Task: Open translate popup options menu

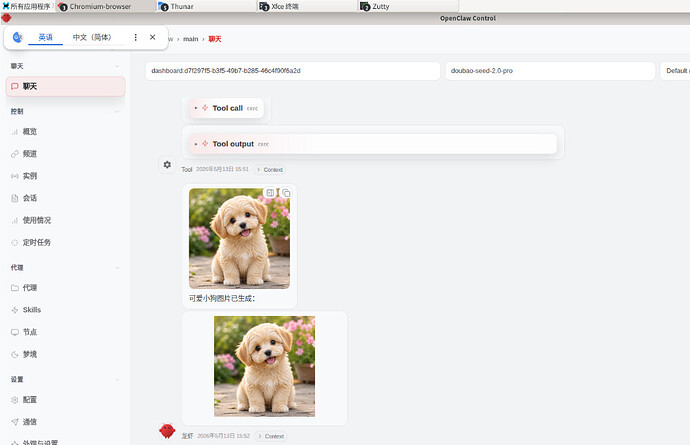Action: [136, 37]
